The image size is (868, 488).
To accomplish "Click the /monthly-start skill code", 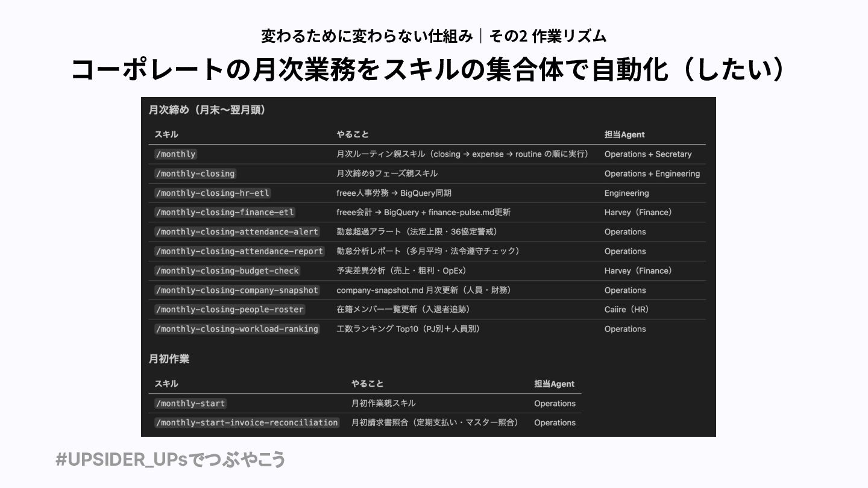I will point(190,404).
